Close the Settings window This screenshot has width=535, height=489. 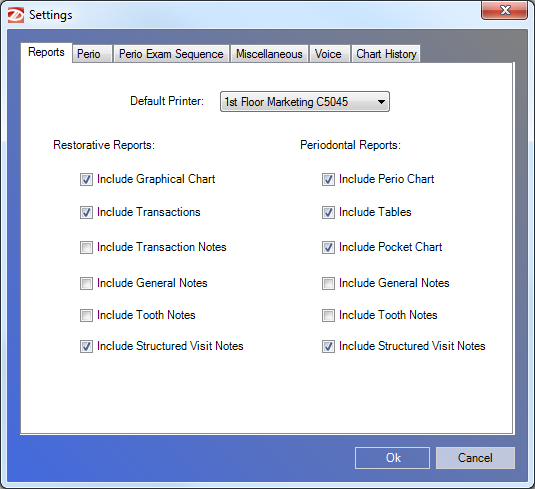(x=504, y=10)
